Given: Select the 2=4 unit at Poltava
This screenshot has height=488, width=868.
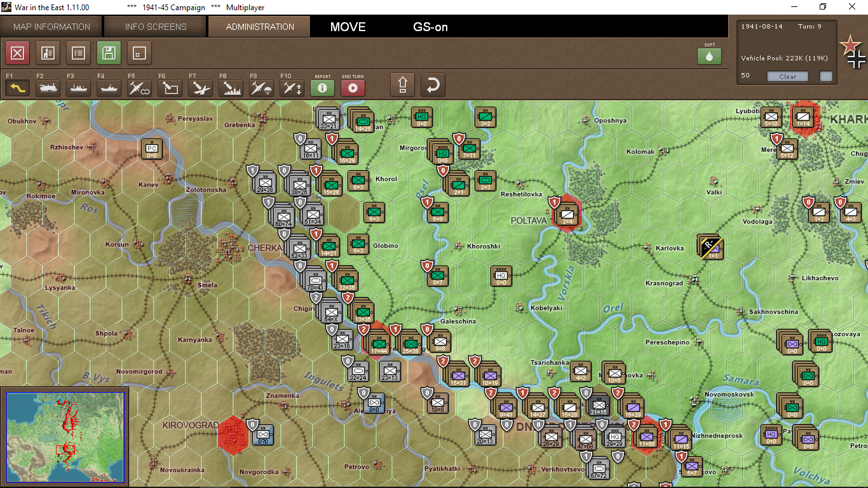Looking at the screenshot, I should click(567, 215).
